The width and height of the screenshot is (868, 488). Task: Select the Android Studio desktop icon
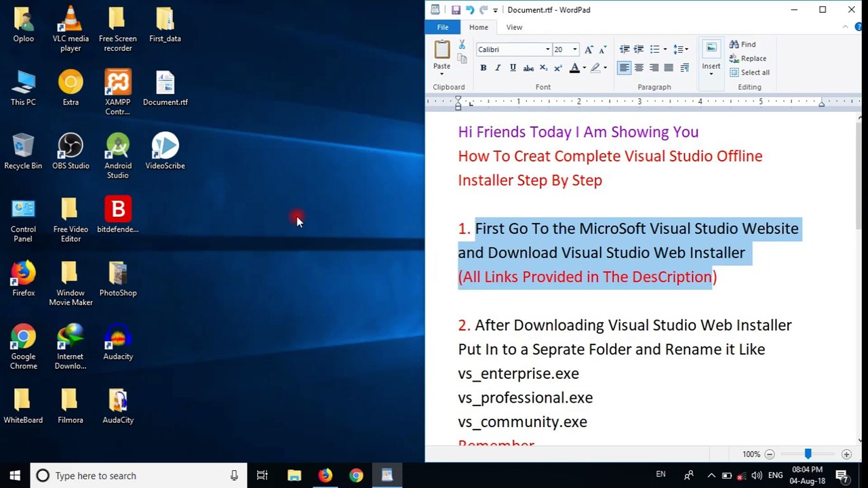click(118, 156)
